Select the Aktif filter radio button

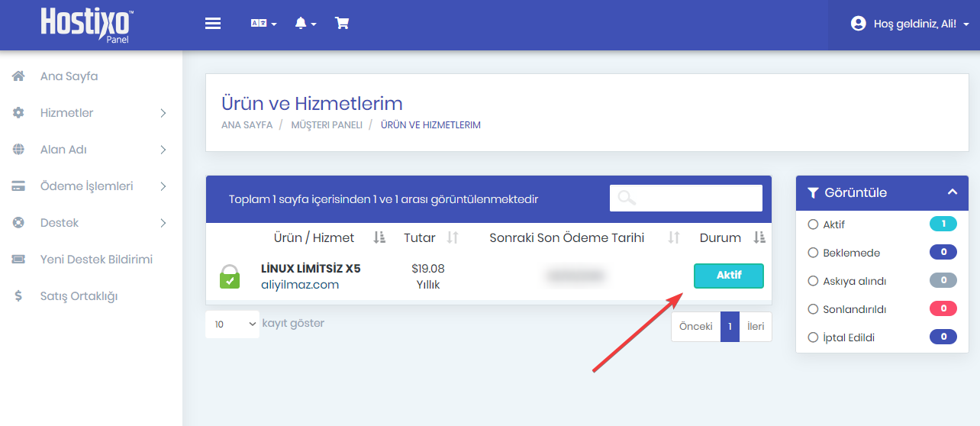[x=813, y=224]
